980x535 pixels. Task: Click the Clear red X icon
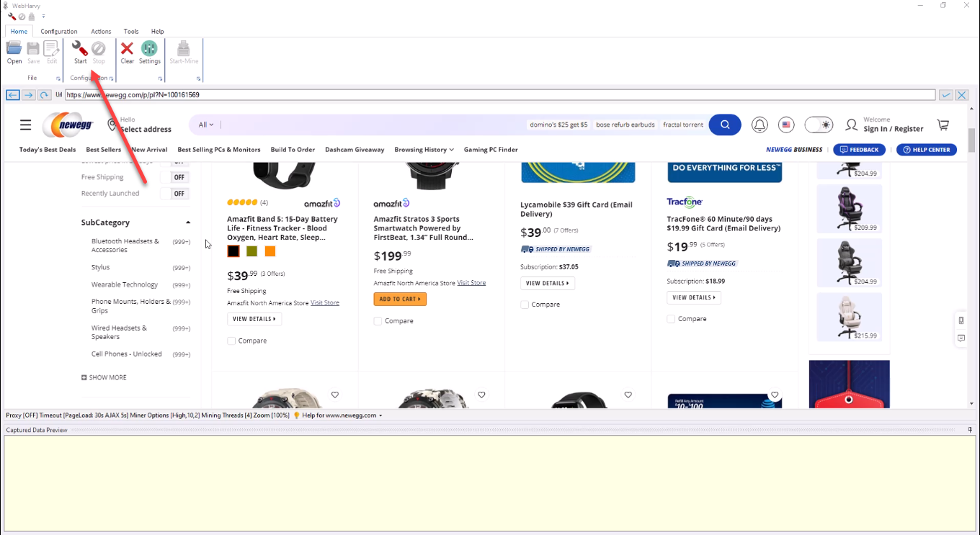coord(127,49)
